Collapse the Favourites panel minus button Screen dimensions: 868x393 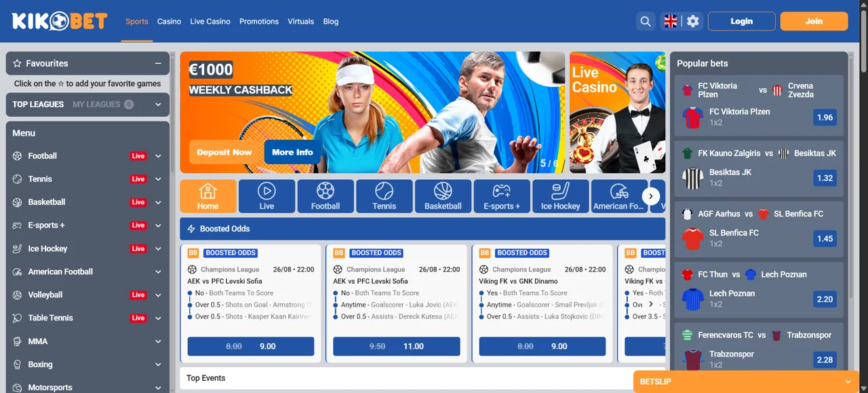point(158,63)
